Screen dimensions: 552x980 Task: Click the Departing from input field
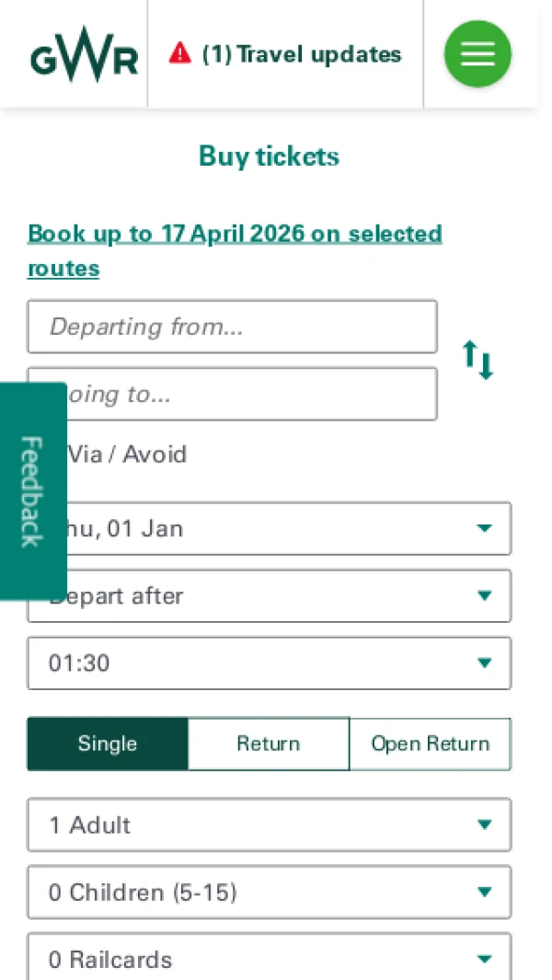click(232, 327)
